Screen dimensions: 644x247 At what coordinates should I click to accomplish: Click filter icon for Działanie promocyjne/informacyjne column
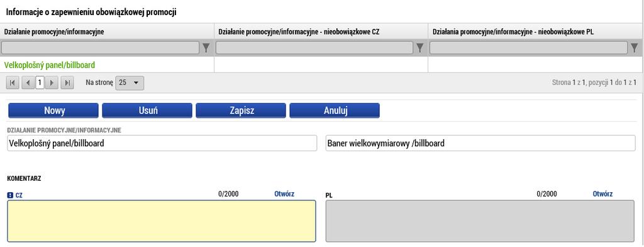[x=206, y=48]
